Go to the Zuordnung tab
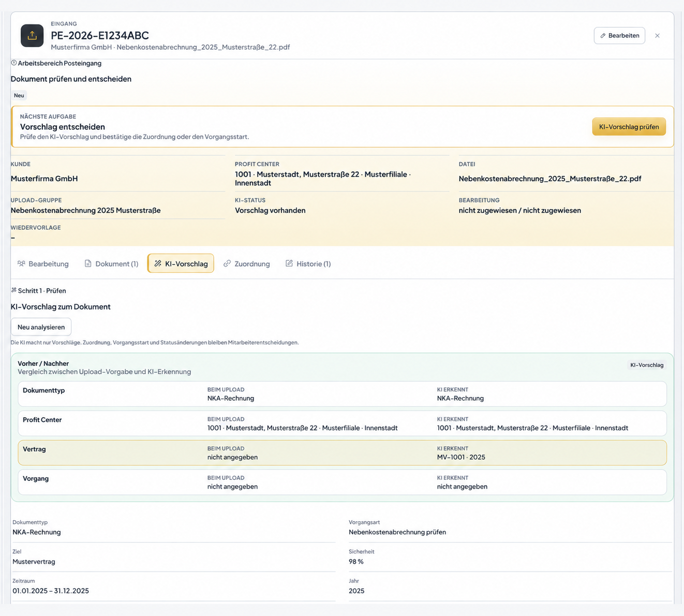This screenshot has width=684, height=616. [247, 263]
